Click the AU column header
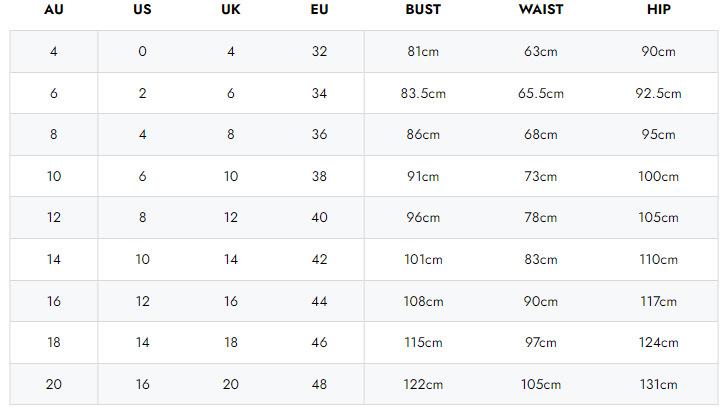The height and width of the screenshot is (407, 721). coord(54,10)
